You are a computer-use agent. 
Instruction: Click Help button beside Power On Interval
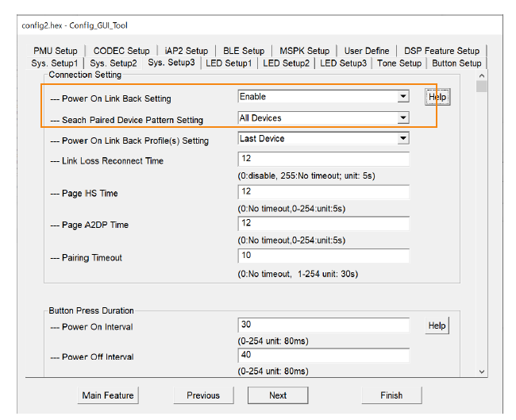click(x=437, y=326)
